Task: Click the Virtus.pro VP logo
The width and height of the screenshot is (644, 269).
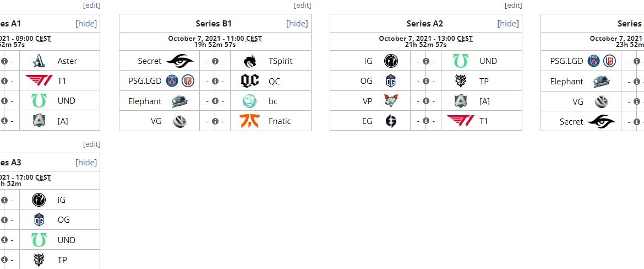Action: [x=391, y=101]
